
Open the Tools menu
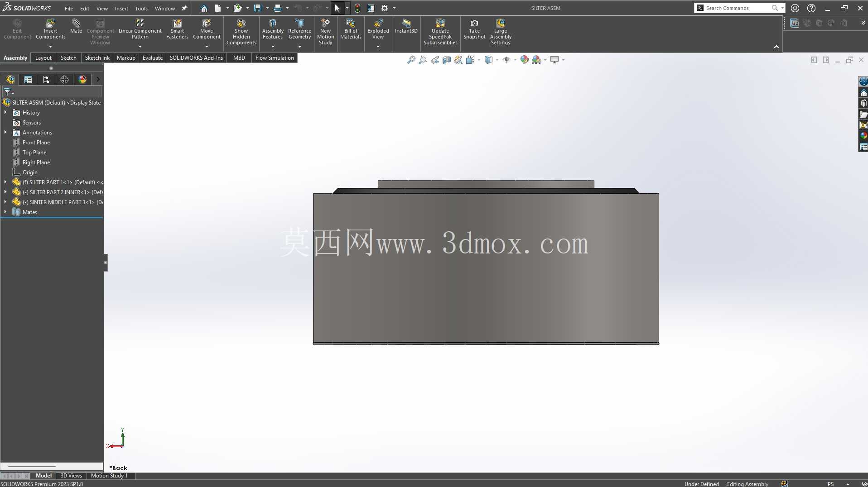[x=141, y=8]
